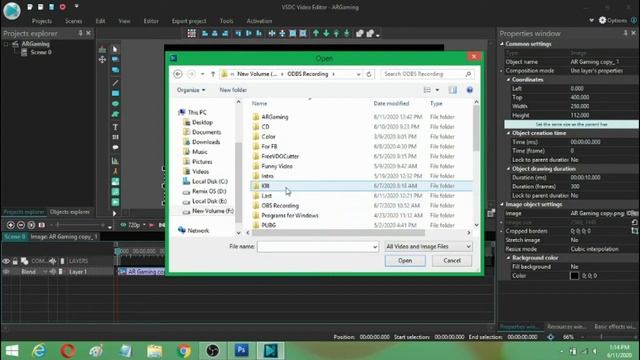Toggle the audio waveform icon in timeline header

(x=53, y=261)
